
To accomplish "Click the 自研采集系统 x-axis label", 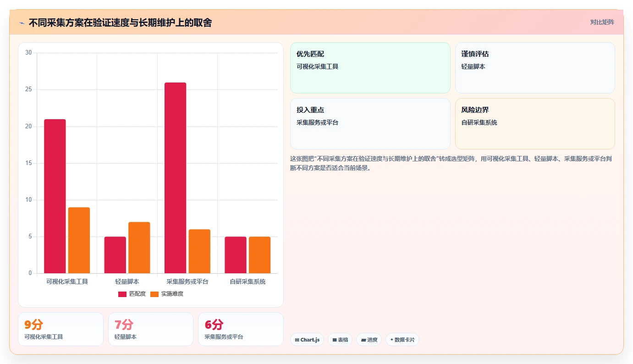I will [x=248, y=281].
